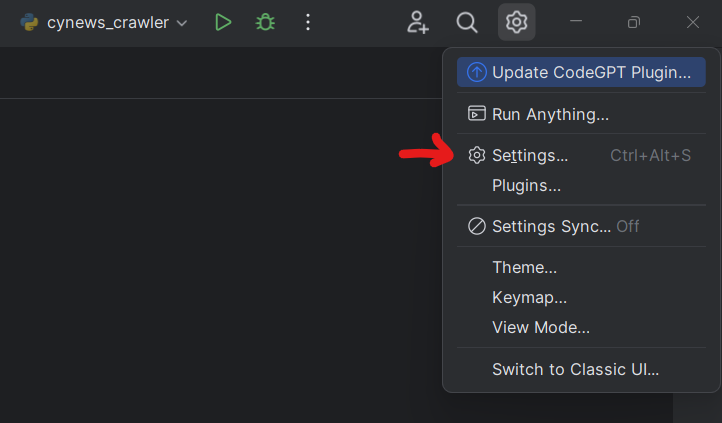Click the Settings Sync disabled circle icon
Viewport: 722px width, 423px height.
click(477, 226)
